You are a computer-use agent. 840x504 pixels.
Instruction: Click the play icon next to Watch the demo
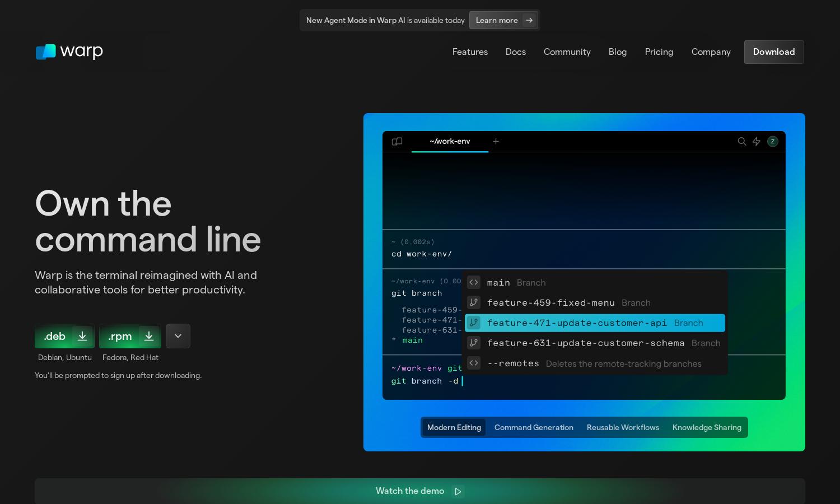(x=458, y=492)
